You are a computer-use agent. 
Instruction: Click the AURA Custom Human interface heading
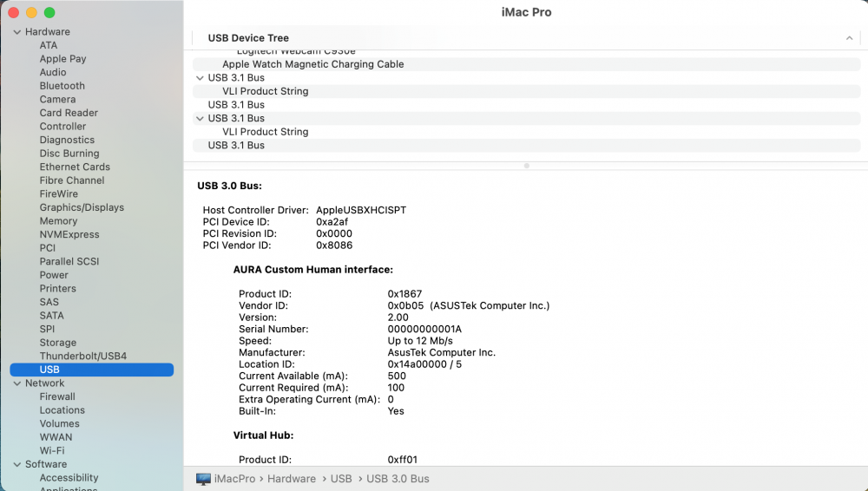click(313, 270)
